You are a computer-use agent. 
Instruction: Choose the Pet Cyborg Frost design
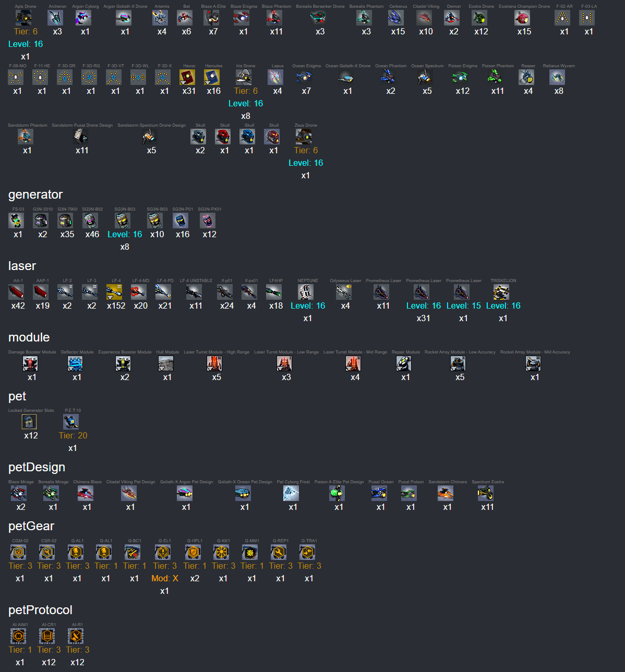[291, 493]
